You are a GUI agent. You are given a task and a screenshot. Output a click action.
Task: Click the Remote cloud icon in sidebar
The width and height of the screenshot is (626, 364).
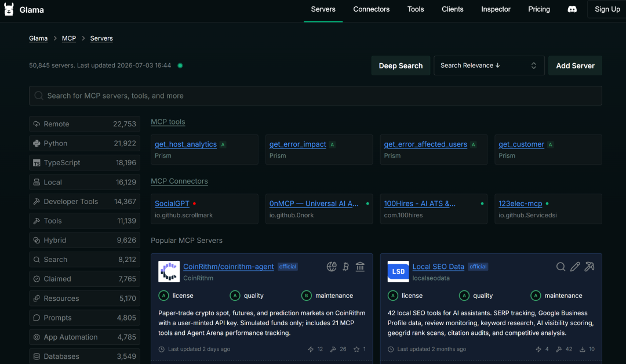37,124
